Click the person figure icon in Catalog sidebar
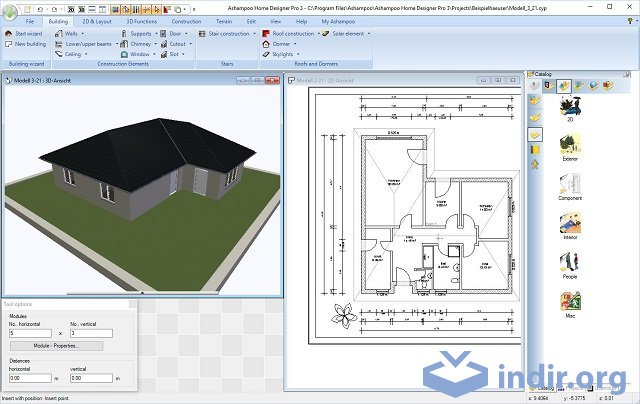 pyautogui.click(x=535, y=164)
